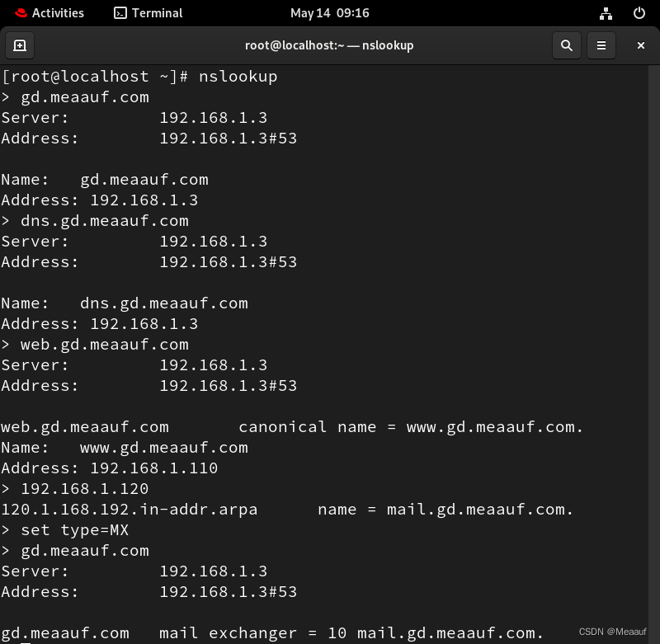Open the terminal search tool
Viewport: 660px width, 644px height.
tap(567, 45)
